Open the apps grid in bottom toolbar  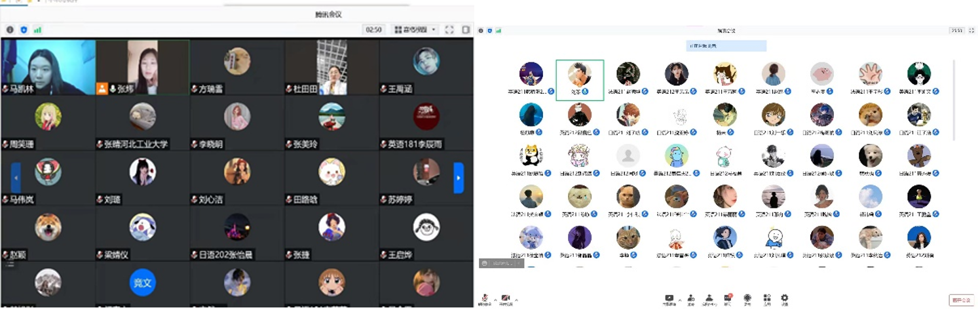(x=766, y=300)
